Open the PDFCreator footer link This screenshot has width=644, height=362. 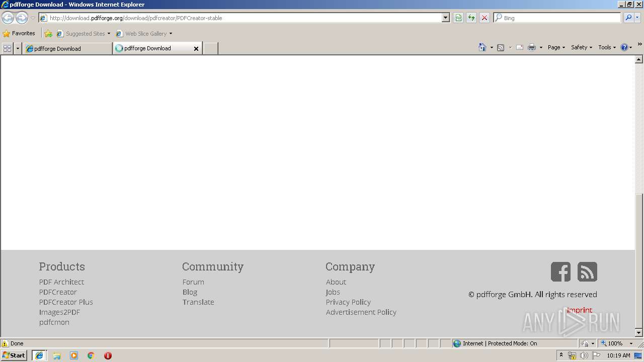point(58,292)
